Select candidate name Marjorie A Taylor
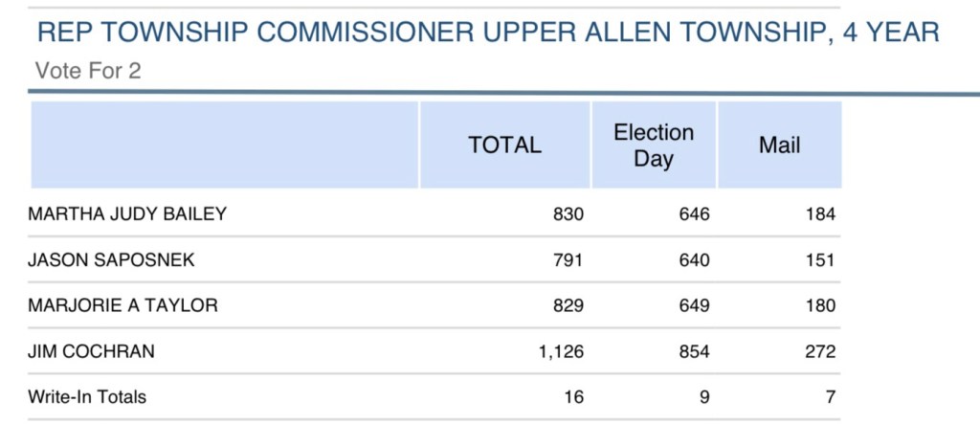Viewport: 980px width, 424px height. [x=123, y=306]
